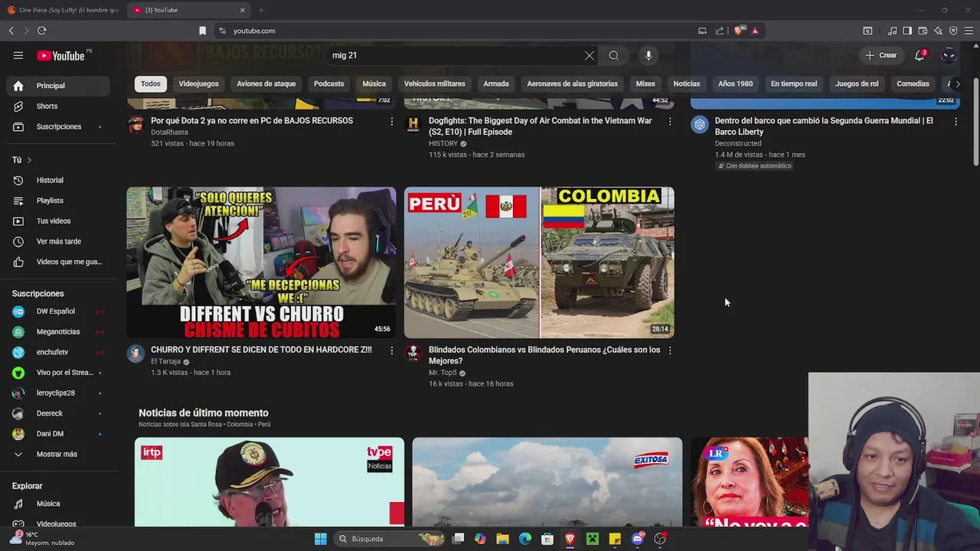
Task: Select the Armada filter chip
Action: 496,83
